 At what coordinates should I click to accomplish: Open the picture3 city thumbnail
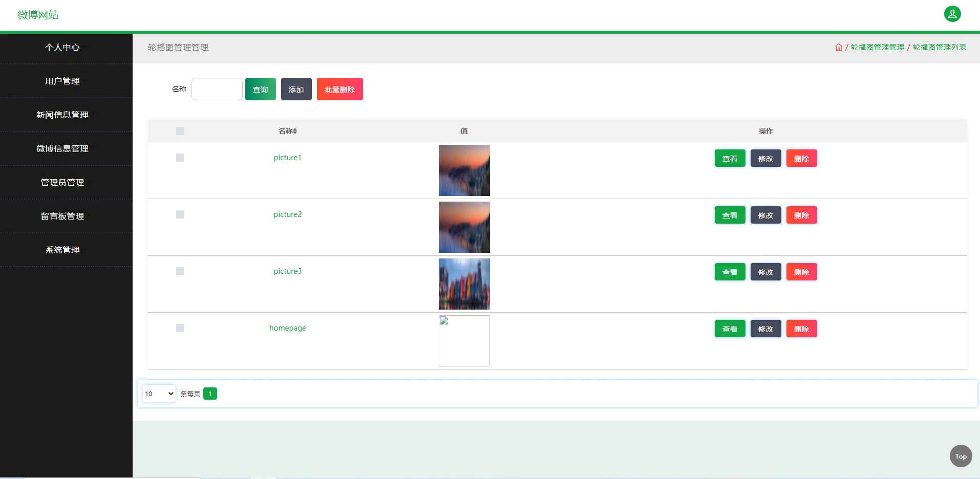tap(464, 284)
